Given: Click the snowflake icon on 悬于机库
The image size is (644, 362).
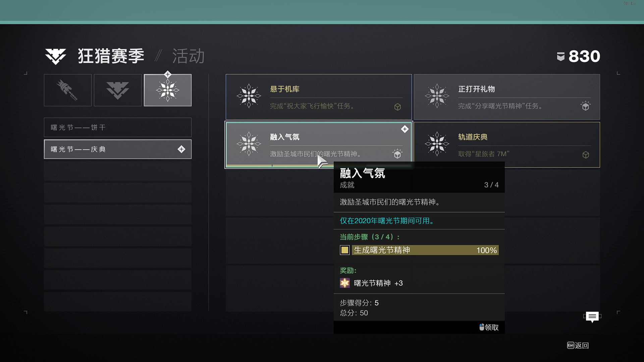Looking at the screenshot, I should (x=249, y=96).
